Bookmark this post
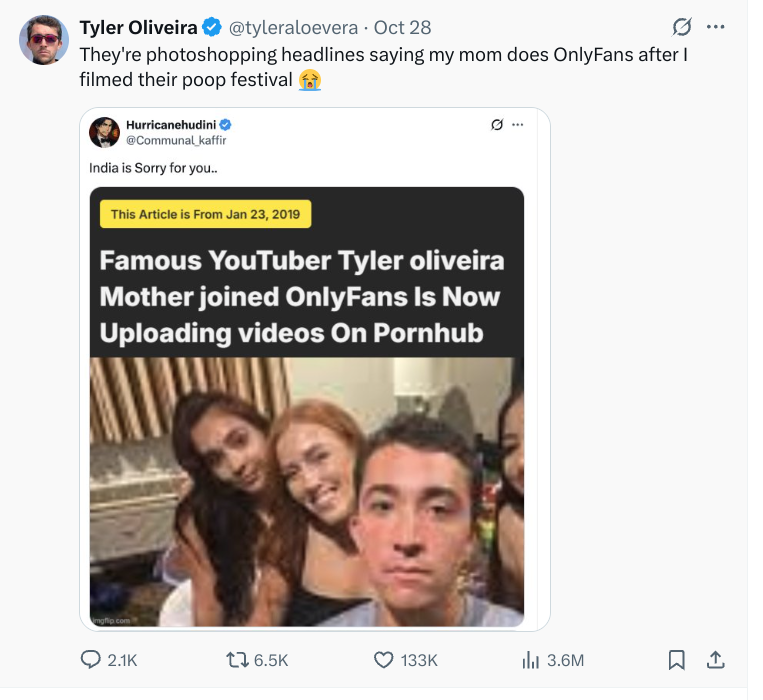Image resolution: width=763 pixels, height=700 pixels. [x=676, y=660]
